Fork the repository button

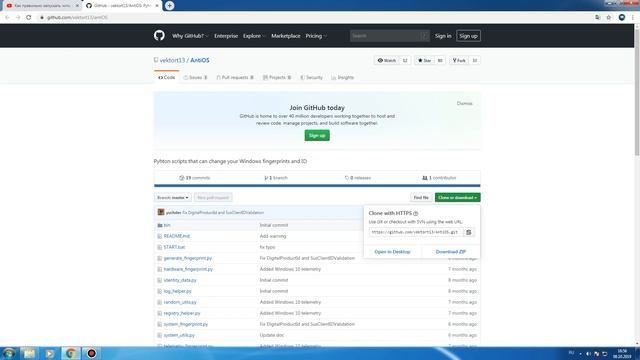(x=459, y=60)
